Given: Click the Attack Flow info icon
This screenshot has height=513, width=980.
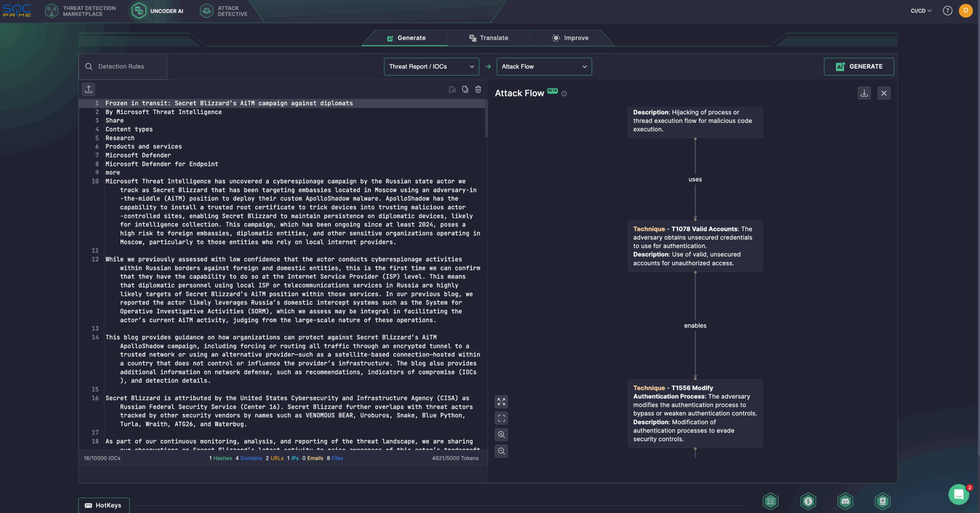Looking at the screenshot, I should [564, 93].
